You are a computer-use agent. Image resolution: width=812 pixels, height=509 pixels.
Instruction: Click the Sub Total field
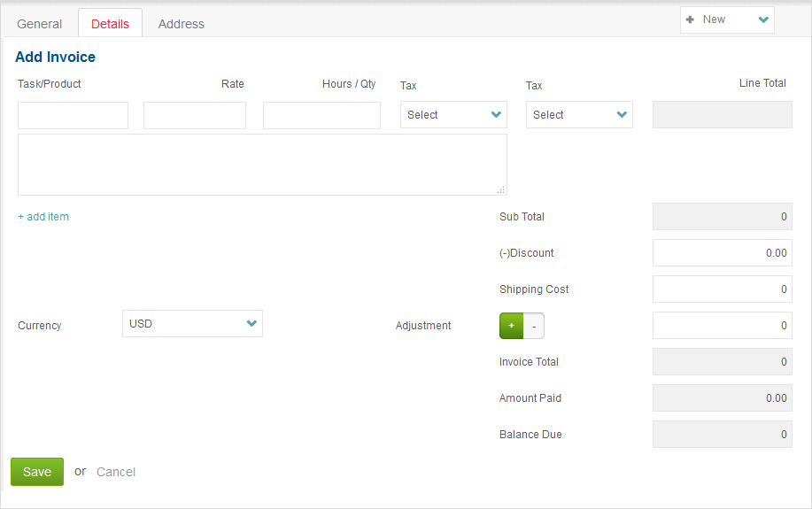tap(723, 217)
